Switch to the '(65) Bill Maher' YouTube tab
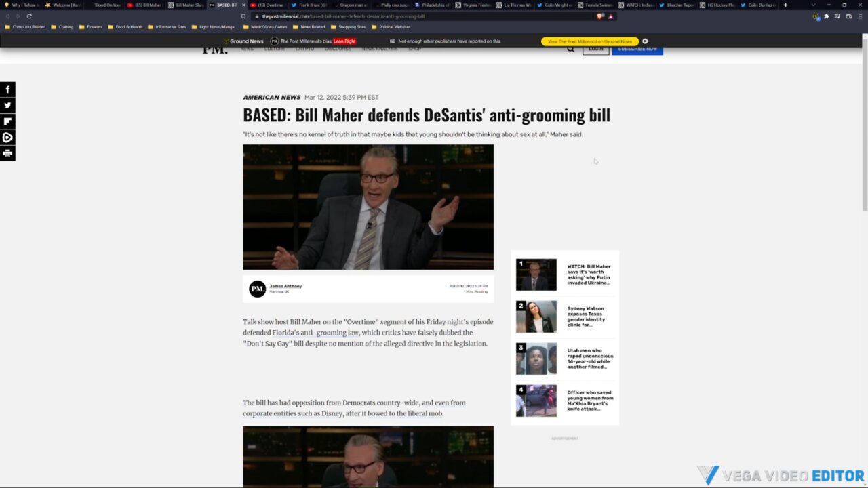The width and height of the screenshot is (868, 488). (144, 5)
